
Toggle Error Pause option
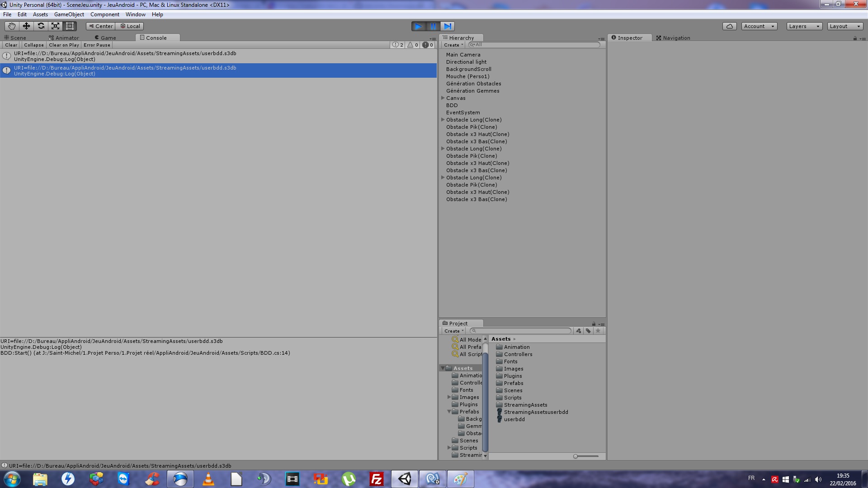point(97,45)
